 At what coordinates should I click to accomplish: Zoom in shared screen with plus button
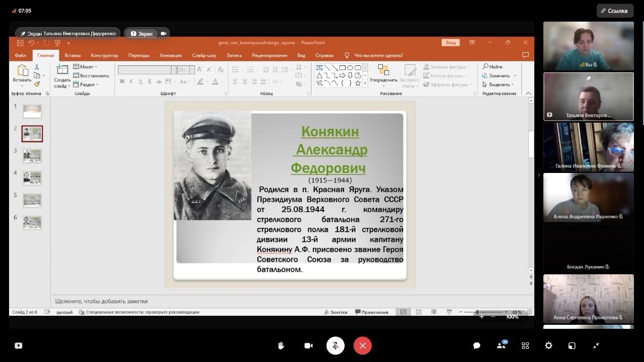click(x=481, y=317)
